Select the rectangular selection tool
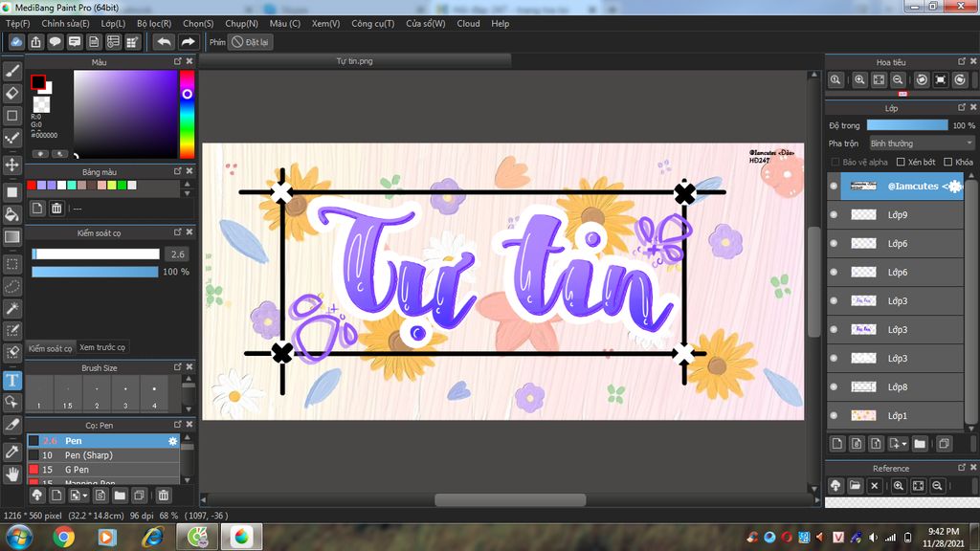Screen dimensions: 980x551 pyautogui.click(x=11, y=264)
